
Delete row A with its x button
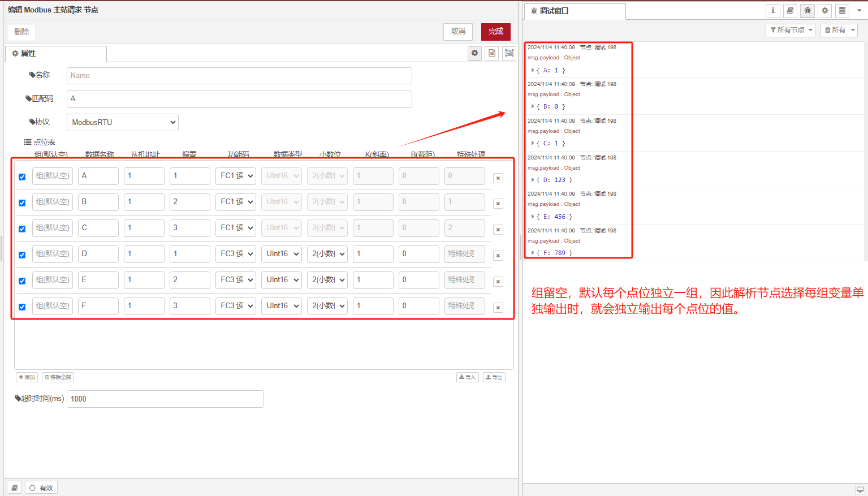tap(498, 178)
